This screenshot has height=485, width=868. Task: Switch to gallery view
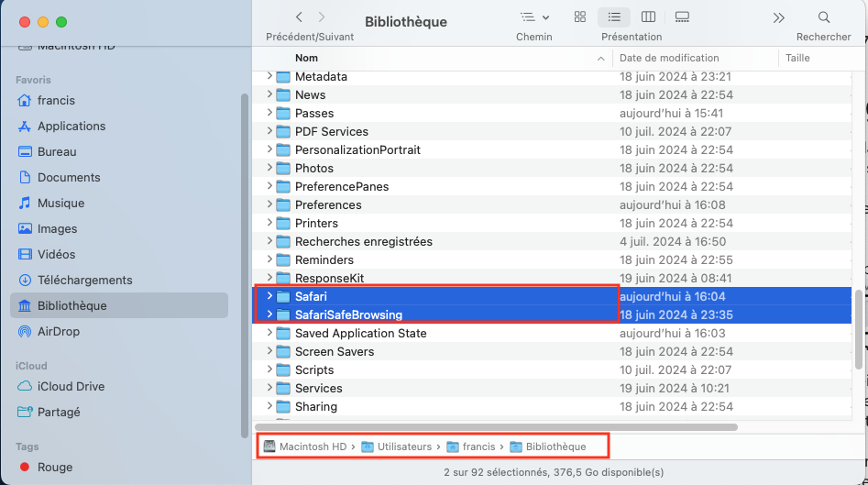pyautogui.click(x=682, y=17)
